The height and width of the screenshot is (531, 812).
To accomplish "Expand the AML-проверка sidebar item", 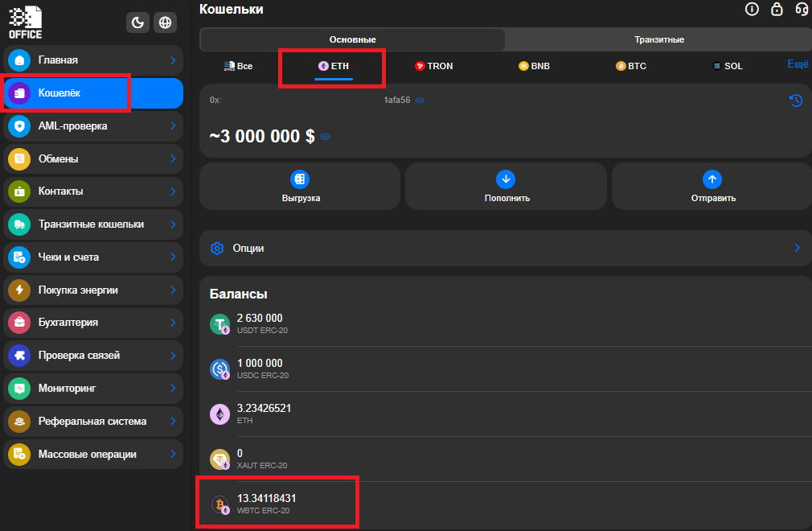I will (93, 126).
